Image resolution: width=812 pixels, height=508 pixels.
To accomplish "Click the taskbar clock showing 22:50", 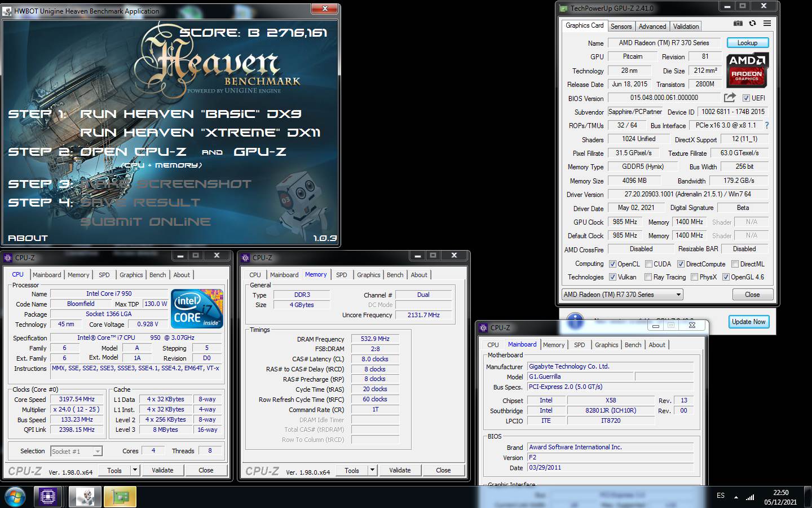I will [780, 497].
